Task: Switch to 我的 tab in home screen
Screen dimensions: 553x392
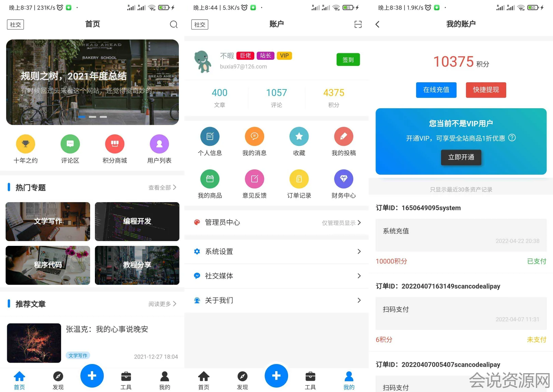Action: (165, 380)
